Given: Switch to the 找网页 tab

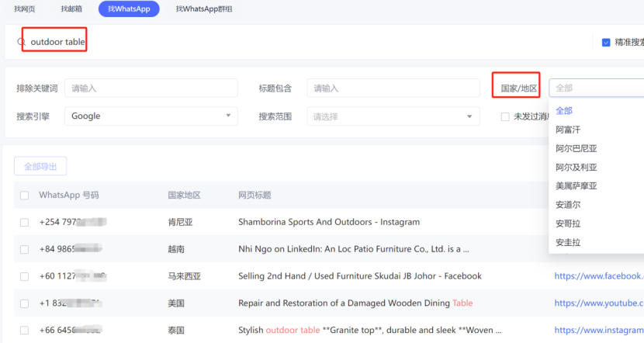Looking at the screenshot, I should point(25,9).
